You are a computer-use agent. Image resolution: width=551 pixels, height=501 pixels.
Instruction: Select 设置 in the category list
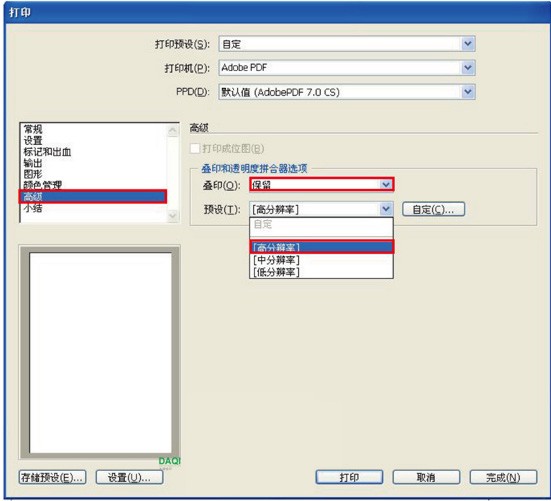pos(33,140)
